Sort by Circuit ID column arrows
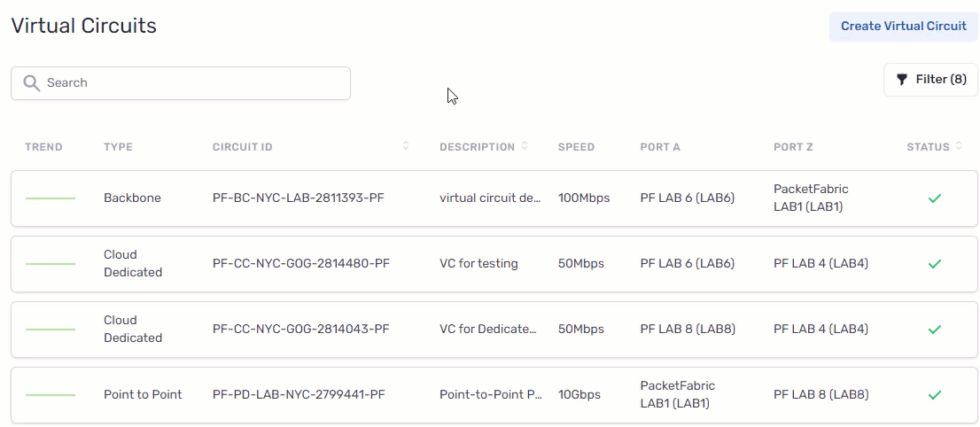This screenshot has width=980, height=427. pos(406,146)
